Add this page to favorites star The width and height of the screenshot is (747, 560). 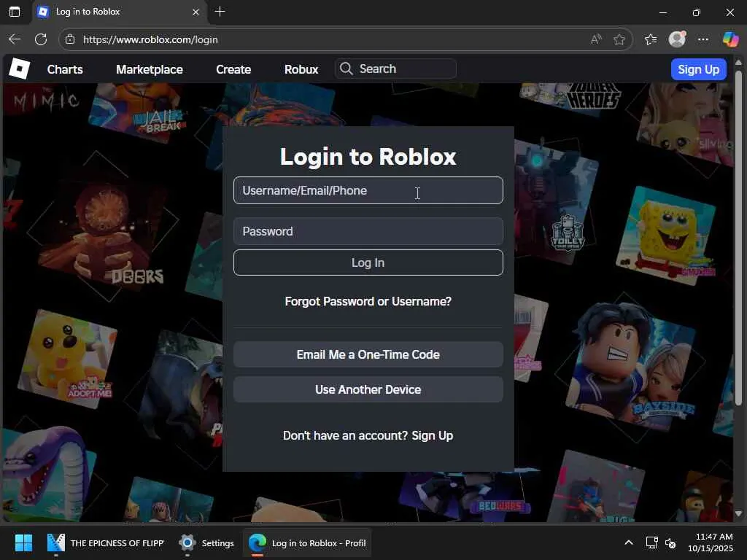pyautogui.click(x=619, y=39)
